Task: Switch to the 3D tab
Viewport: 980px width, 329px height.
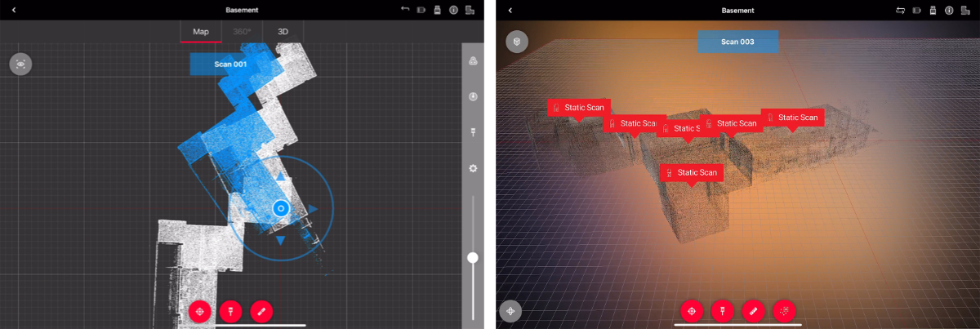Action: click(x=283, y=32)
